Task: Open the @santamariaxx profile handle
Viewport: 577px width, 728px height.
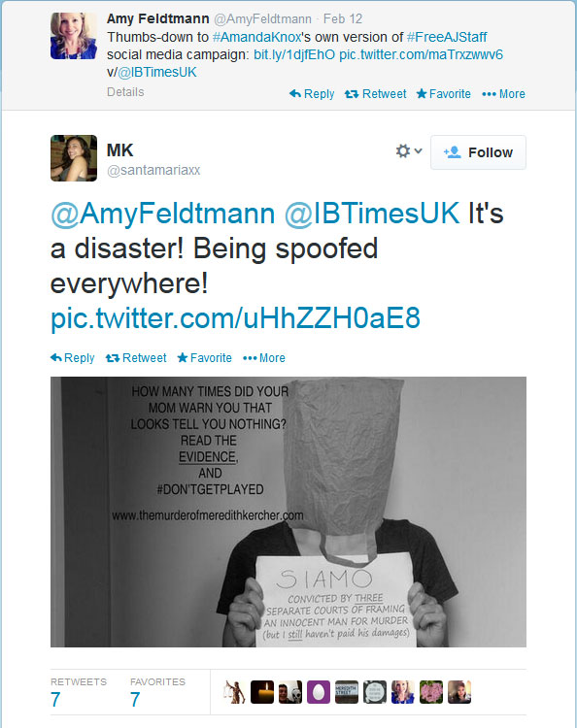Action: [x=153, y=171]
